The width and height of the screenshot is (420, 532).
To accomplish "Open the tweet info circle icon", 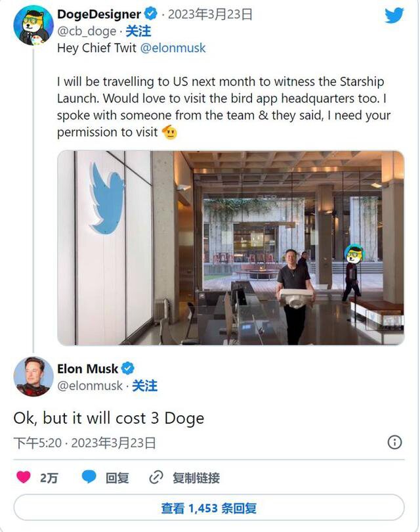I will pyautogui.click(x=394, y=442).
